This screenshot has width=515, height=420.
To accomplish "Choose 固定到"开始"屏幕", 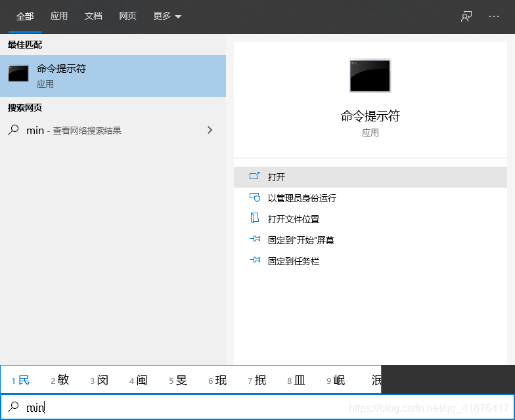I will point(370,240).
